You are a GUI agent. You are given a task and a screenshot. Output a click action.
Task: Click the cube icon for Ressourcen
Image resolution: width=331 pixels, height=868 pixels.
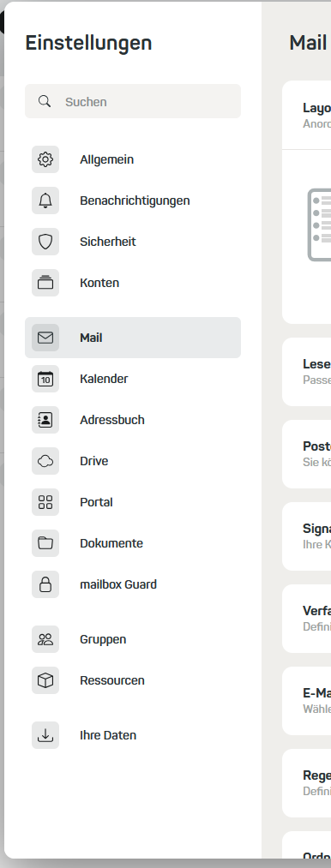pos(45,680)
